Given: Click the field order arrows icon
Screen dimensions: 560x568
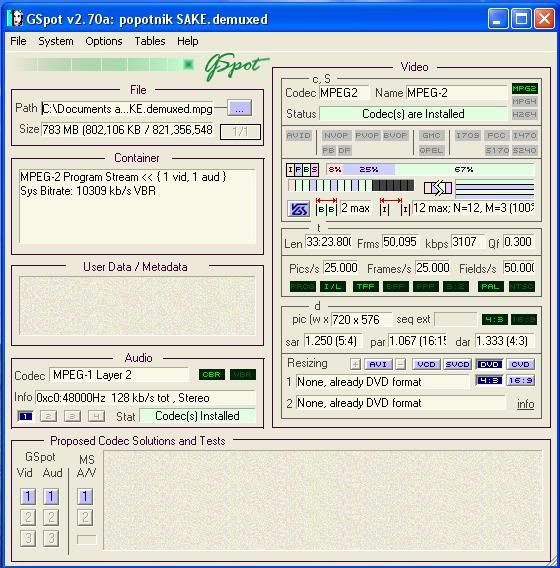Looking at the screenshot, I should 438,188.
